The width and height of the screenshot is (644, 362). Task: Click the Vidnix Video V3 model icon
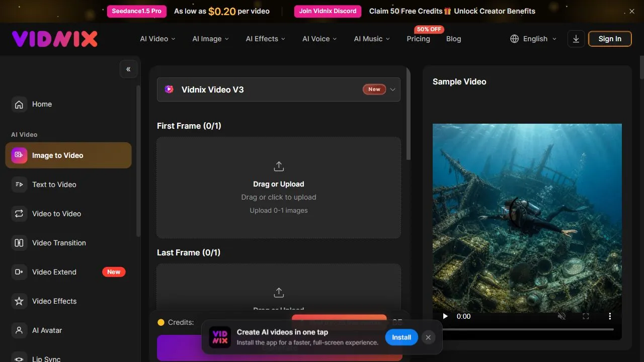[169, 89]
